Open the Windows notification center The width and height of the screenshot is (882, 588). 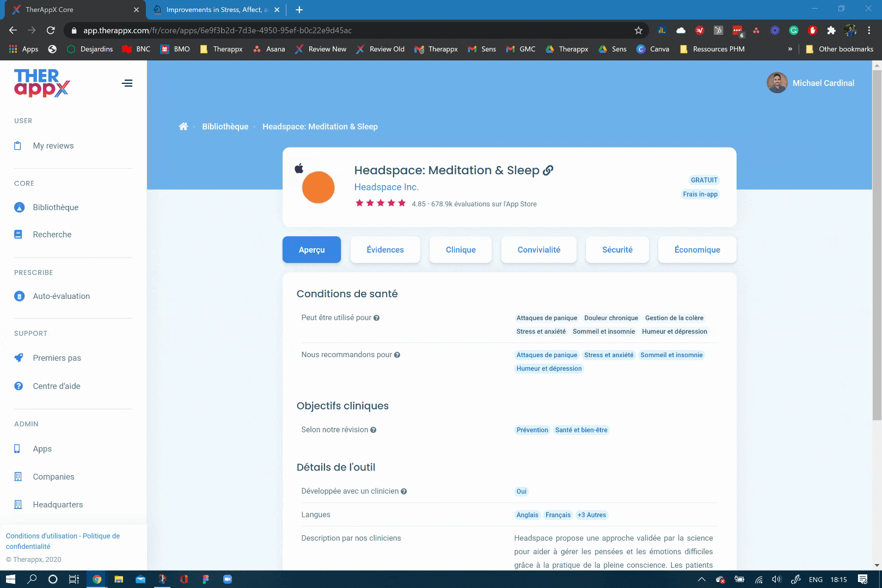863,579
